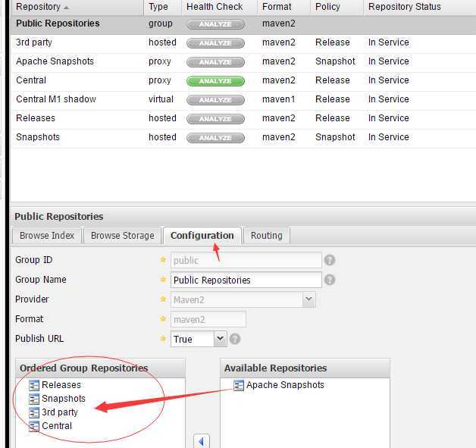Image resolution: width=476 pixels, height=448 pixels.
Task: Click In Service status of Central row
Action: coord(389,80)
